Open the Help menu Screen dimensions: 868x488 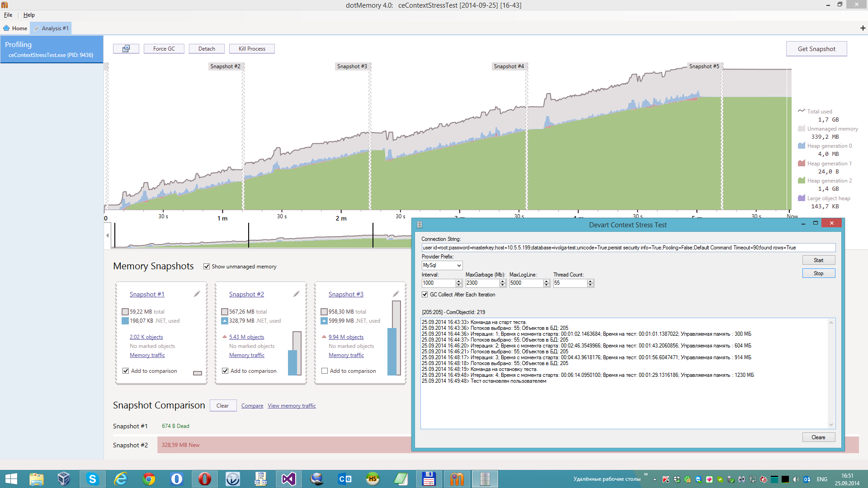pyautogui.click(x=29, y=15)
